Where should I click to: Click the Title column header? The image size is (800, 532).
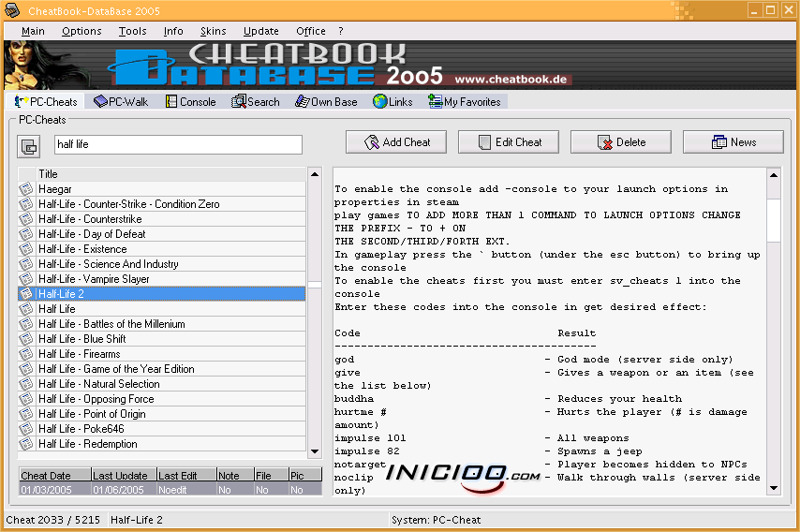(x=170, y=174)
